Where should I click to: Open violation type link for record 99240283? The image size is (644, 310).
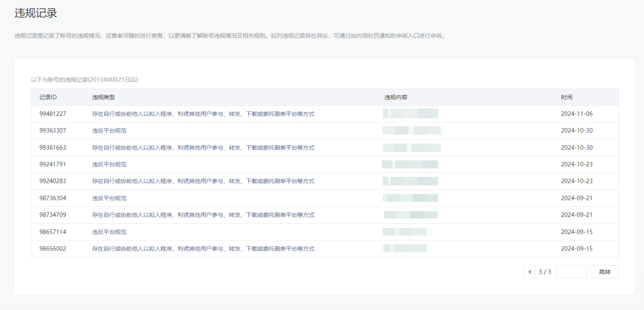click(203, 181)
